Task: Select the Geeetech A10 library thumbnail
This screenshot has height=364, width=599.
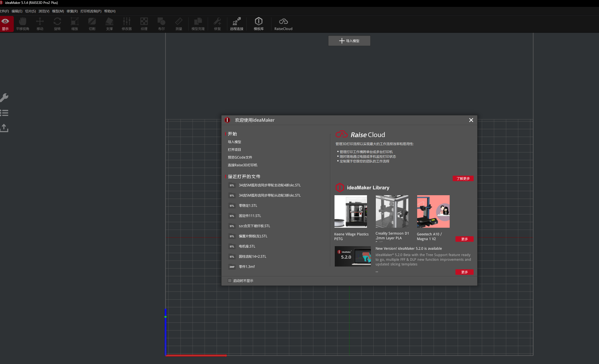Action: click(x=433, y=211)
